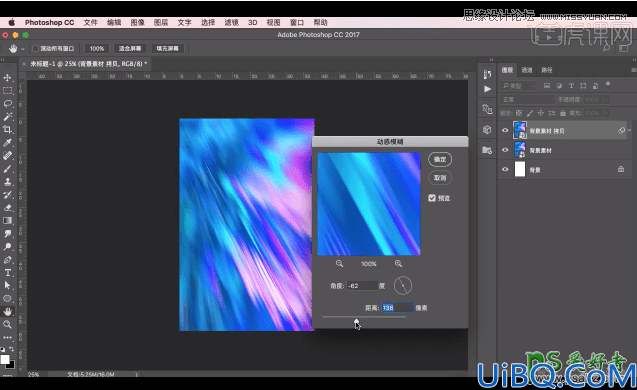Toggle lock all padlock icon

(563, 113)
